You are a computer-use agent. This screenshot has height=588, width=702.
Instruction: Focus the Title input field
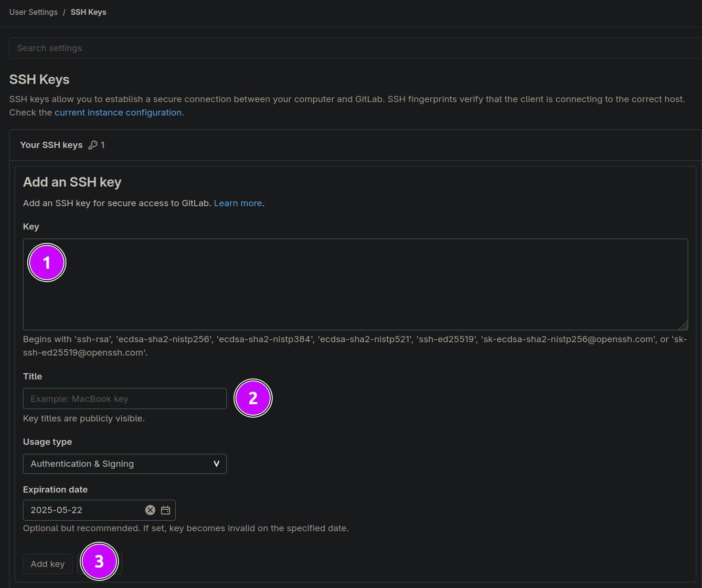125,399
